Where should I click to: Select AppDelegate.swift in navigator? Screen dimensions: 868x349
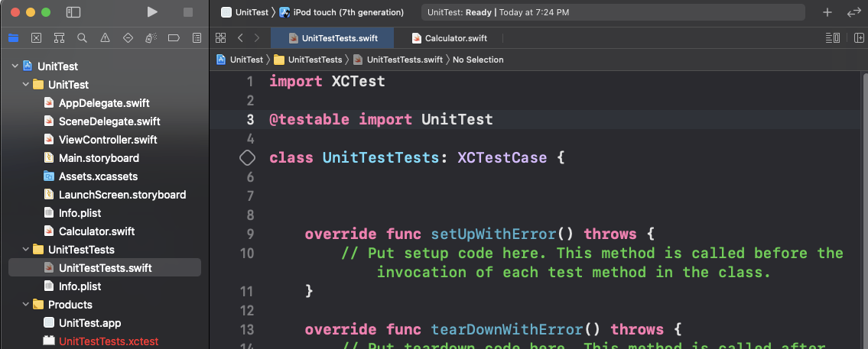(x=104, y=103)
